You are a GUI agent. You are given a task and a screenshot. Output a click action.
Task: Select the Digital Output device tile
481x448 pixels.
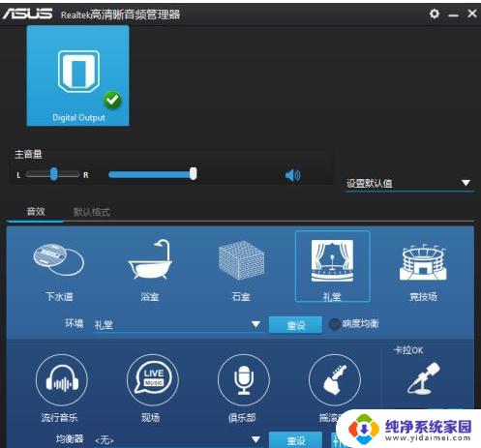[x=77, y=75]
